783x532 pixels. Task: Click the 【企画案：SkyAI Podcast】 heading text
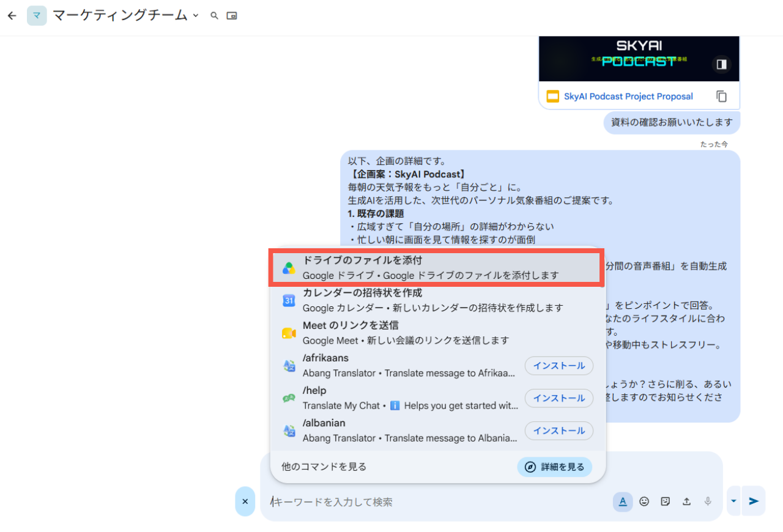point(408,174)
